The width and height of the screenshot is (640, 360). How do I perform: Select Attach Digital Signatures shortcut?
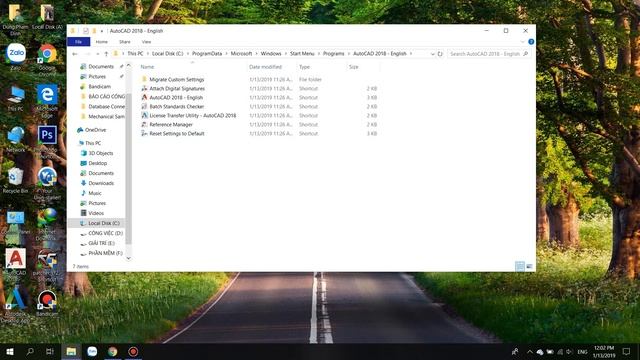tap(177, 89)
